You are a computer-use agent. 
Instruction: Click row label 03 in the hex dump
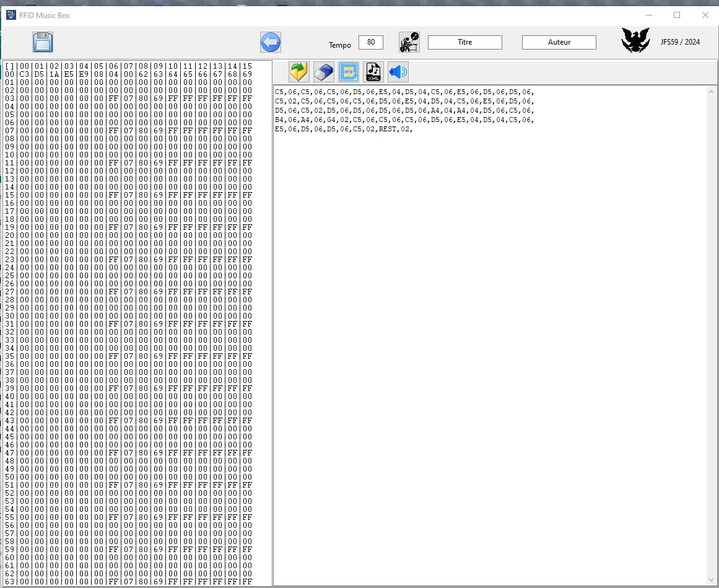10,98
